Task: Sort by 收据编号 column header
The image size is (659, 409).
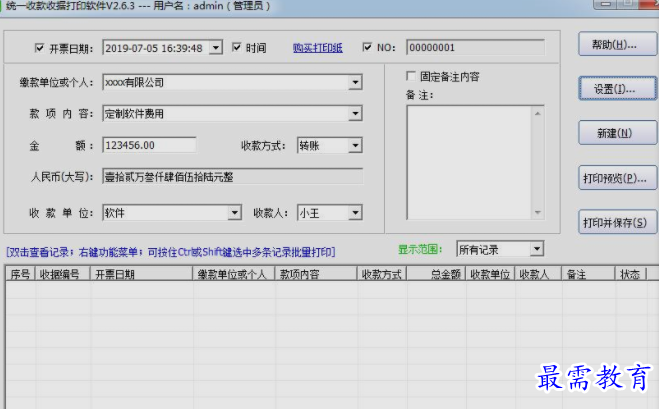Action: [x=63, y=274]
